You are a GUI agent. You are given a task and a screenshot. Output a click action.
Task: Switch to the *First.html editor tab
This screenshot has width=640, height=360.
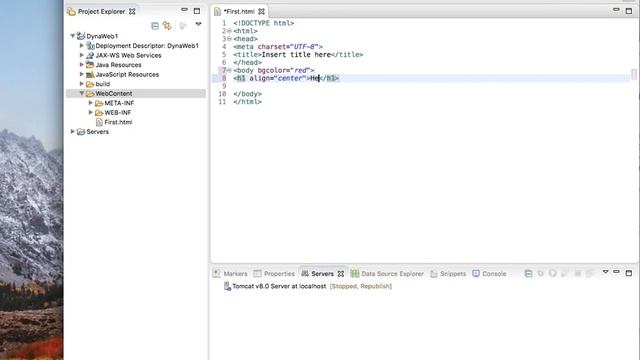point(239,11)
